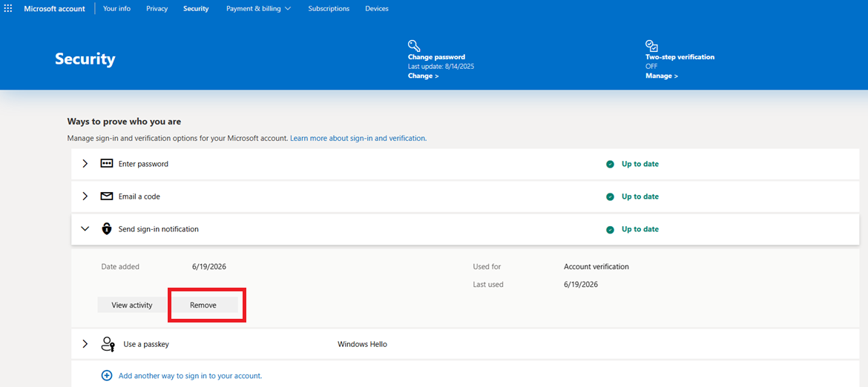Viewport: 868px width, 387px height.
Task: Click the Email a code green check icon
Action: coord(610,196)
